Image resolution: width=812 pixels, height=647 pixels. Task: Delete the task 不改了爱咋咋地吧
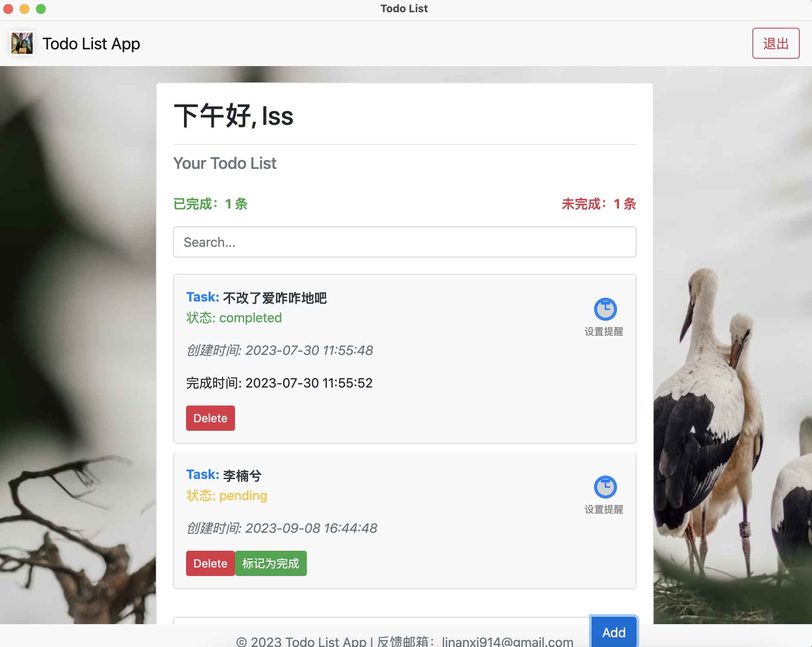[x=210, y=418]
